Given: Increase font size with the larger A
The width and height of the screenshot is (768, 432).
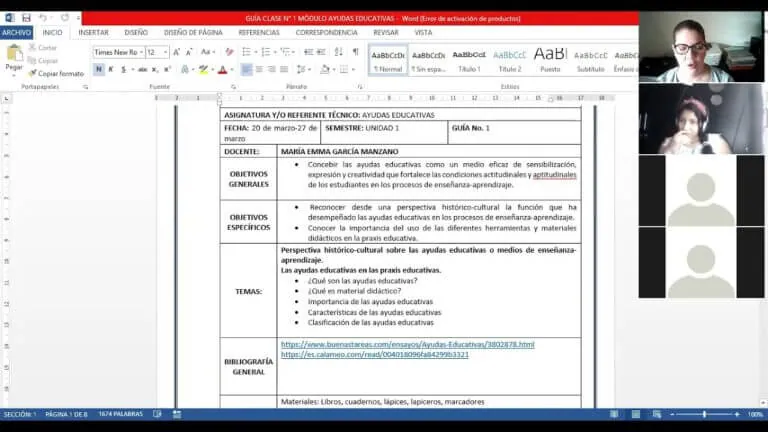Looking at the screenshot, I should tap(177, 52).
